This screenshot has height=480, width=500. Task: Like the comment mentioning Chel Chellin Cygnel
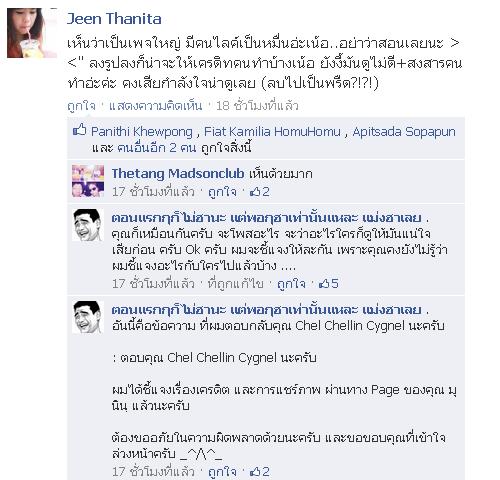click(222, 472)
